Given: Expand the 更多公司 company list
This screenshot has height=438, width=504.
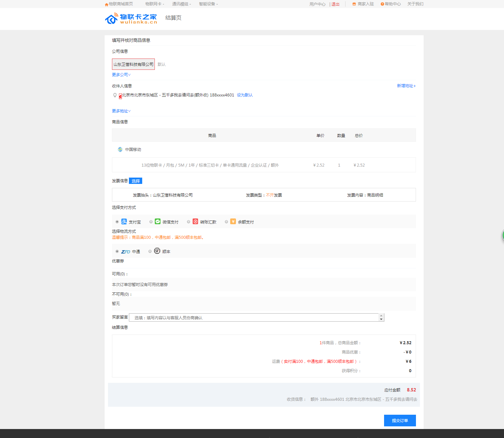Looking at the screenshot, I should tap(121, 75).
